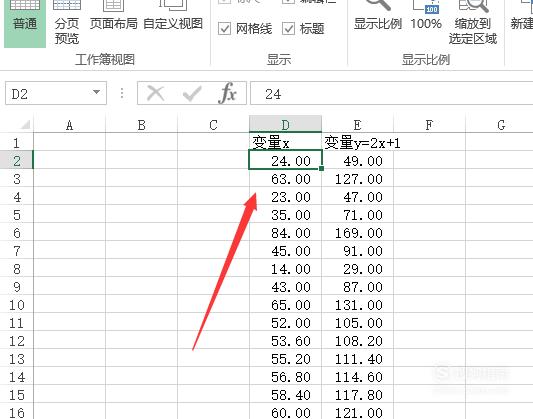This screenshot has height=419, width=533.
Task: Select cell containing 71.00
Action: (x=358, y=215)
